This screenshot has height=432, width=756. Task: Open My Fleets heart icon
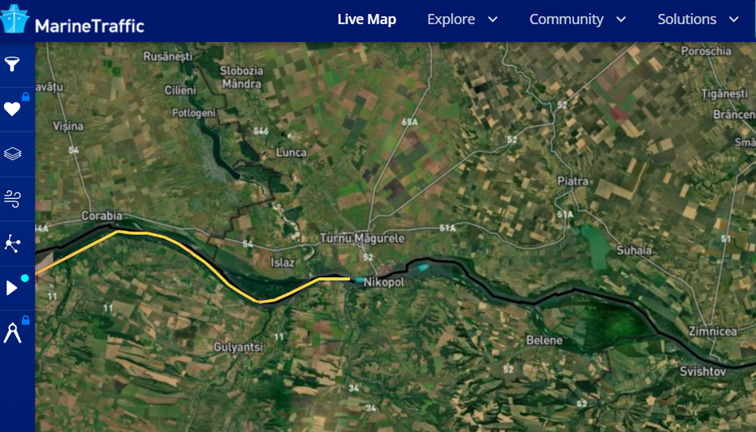tap(12, 109)
